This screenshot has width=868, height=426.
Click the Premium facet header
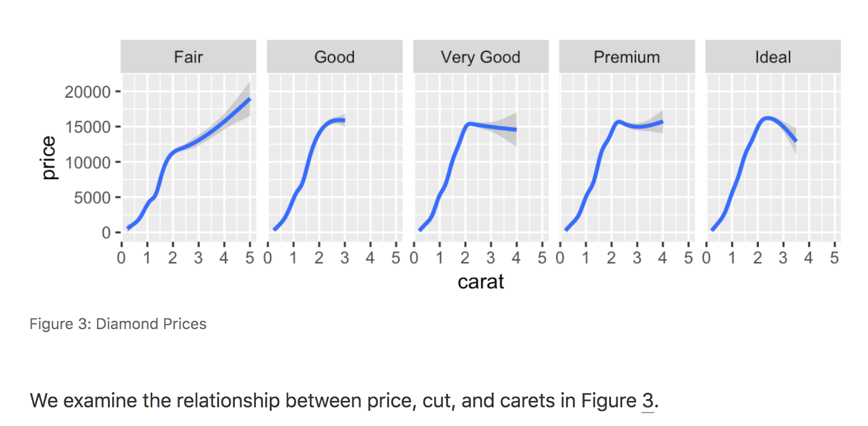[627, 57]
